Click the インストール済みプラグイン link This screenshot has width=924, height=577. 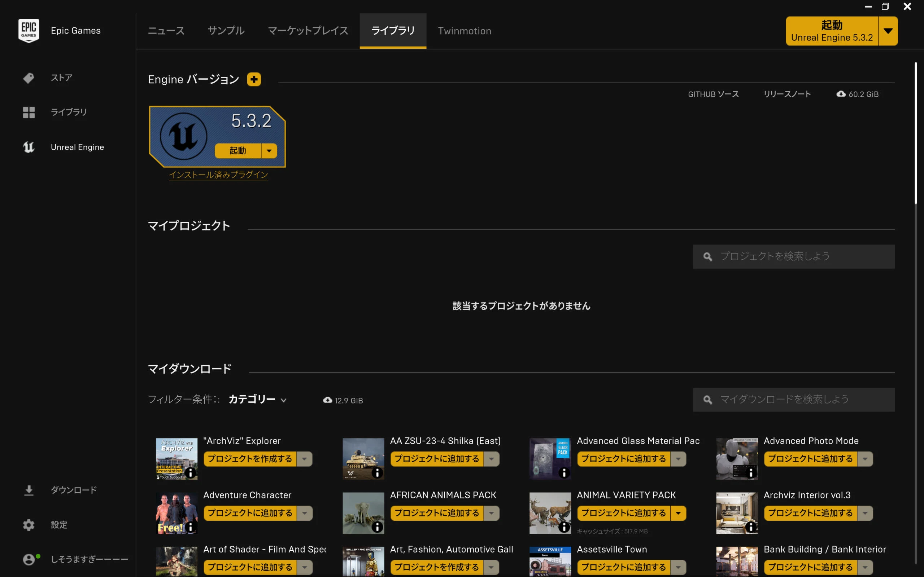pos(218,175)
